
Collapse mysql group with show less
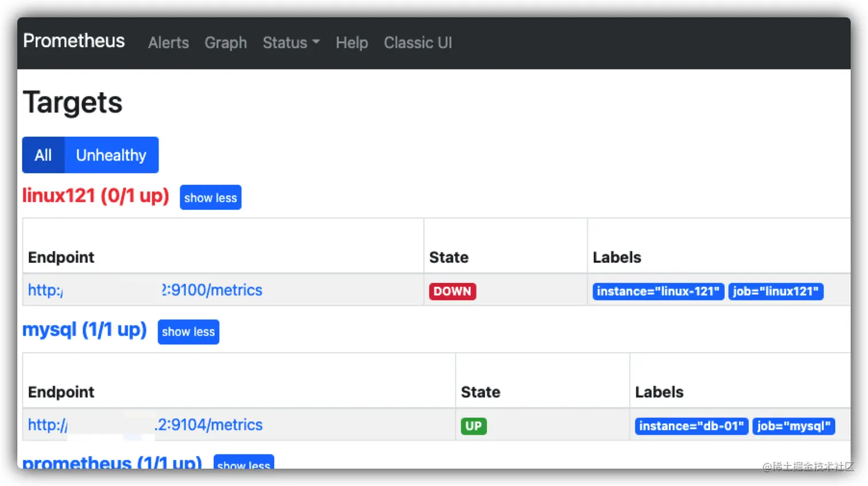click(188, 332)
